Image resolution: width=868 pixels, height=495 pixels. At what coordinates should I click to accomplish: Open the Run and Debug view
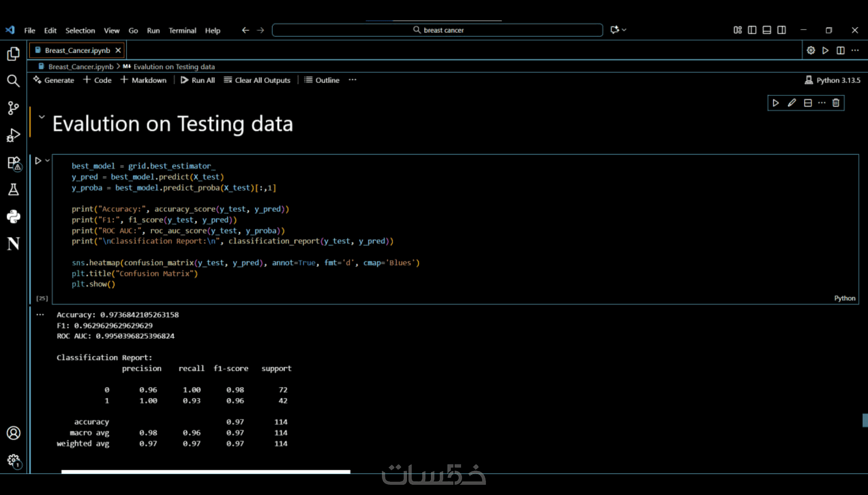[13, 135]
